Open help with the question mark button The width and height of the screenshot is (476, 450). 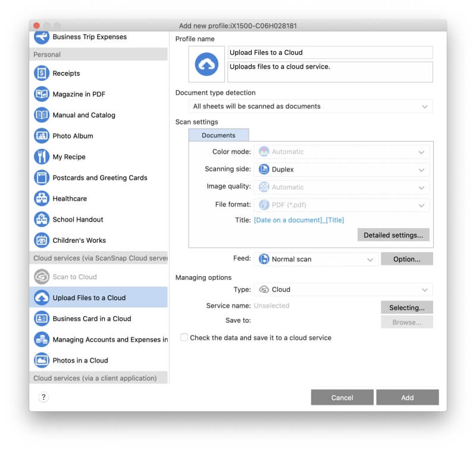[x=43, y=397]
